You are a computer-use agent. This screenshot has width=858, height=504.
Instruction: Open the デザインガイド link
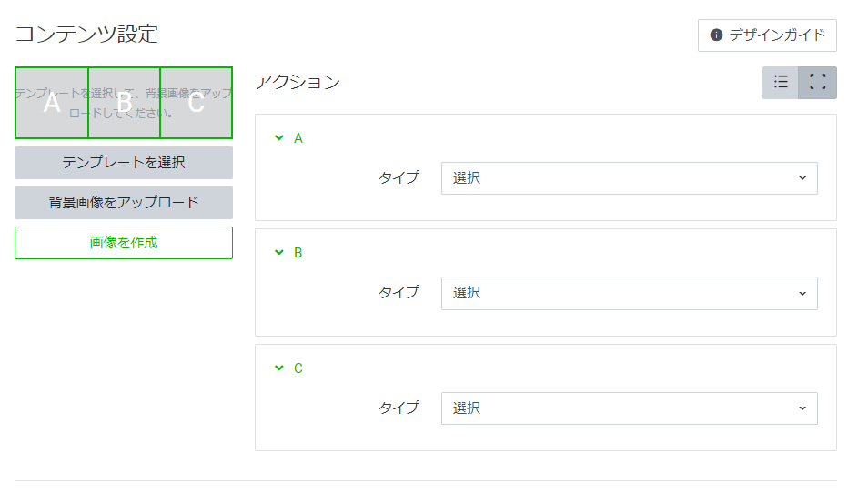(767, 35)
